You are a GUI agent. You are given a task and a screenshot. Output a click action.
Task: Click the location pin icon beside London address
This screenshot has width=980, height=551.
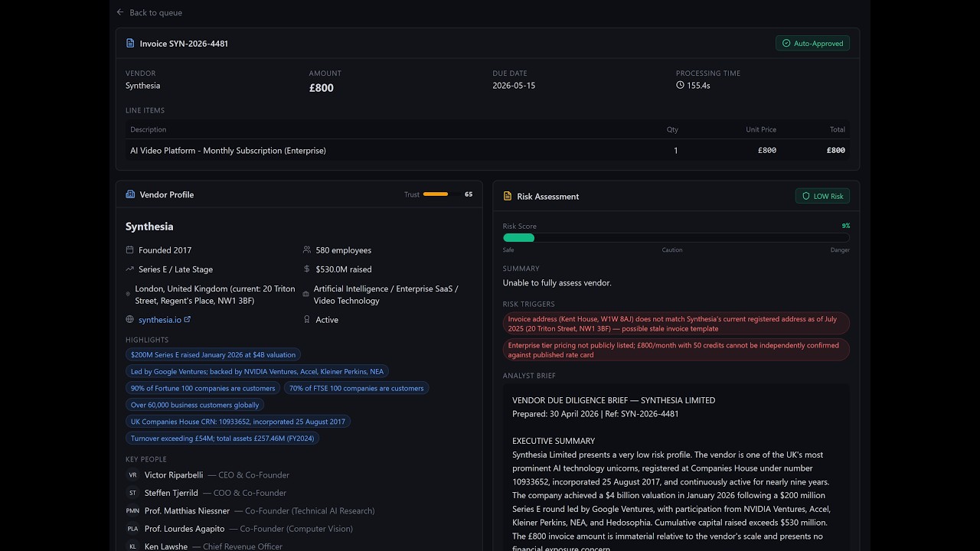coord(128,295)
